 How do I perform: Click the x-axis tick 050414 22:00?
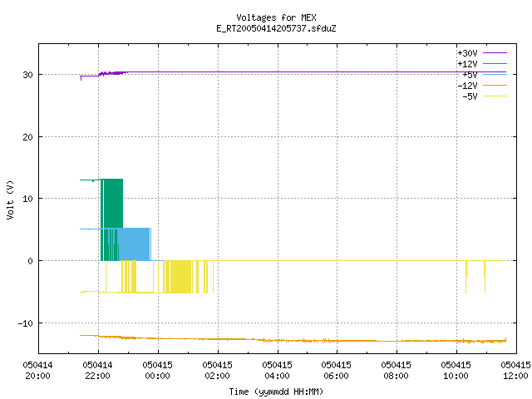[97, 371]
